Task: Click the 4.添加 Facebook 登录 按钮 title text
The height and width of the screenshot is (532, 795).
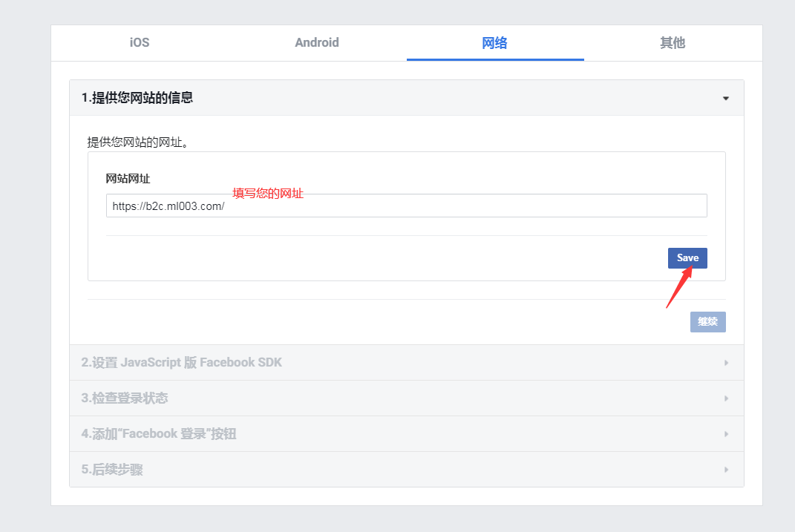Action: [159, 434]
